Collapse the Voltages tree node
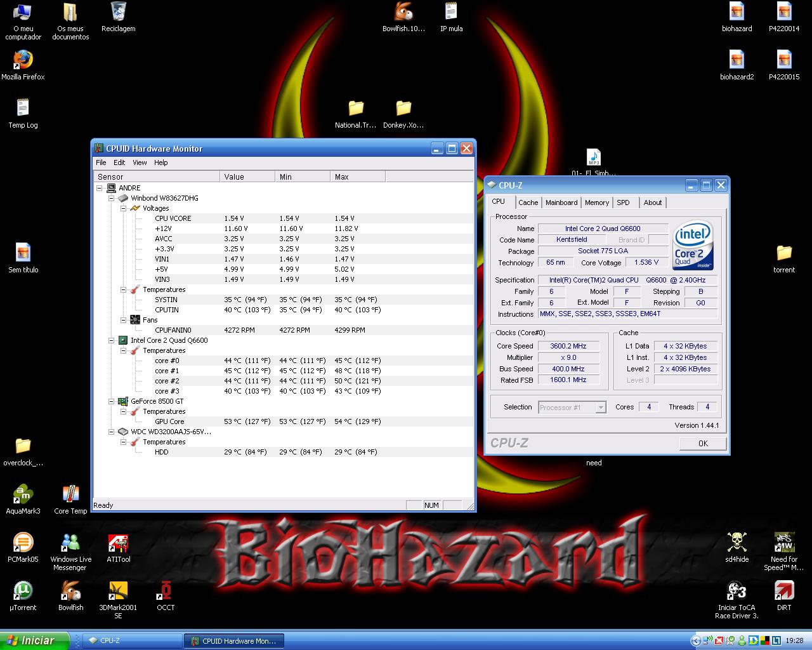This screenshot has width=812, height=650. click(x=124, y=208)
